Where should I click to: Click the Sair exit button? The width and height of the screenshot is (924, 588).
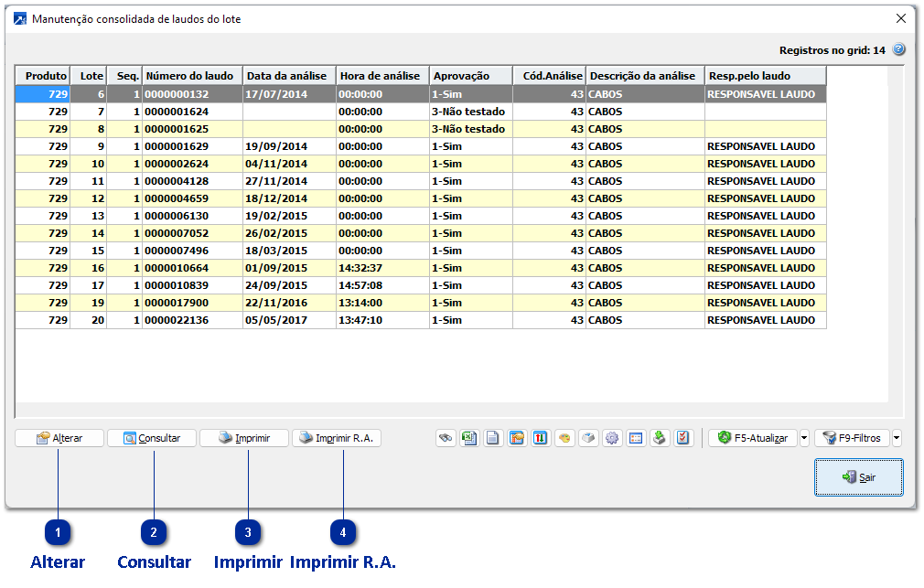859,477
